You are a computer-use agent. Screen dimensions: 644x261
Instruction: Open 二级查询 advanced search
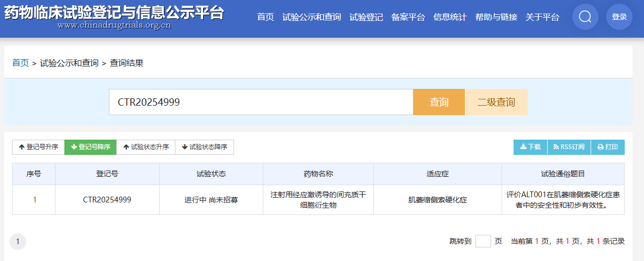(496, 102)
